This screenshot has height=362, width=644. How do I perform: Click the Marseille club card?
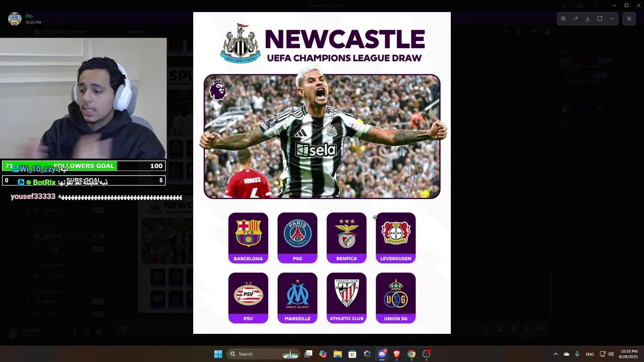pos(297,298)
